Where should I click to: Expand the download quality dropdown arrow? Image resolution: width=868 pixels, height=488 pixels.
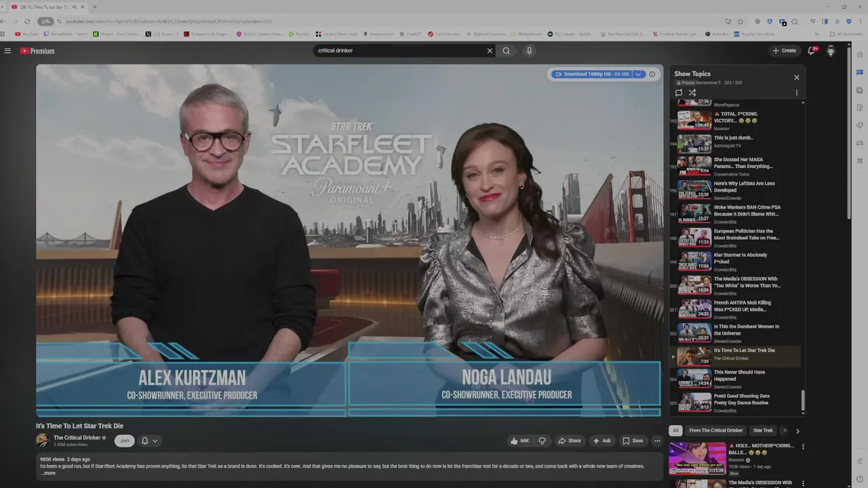[638, 75]
